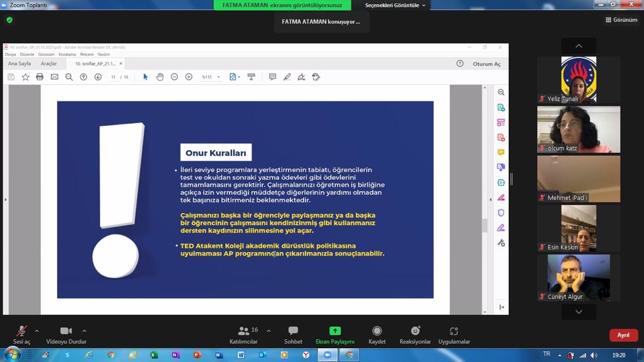Image resolution: width=644 pixels, height=362 pixels.
Task: Open the Yardım menu
Action: (104, 54)
